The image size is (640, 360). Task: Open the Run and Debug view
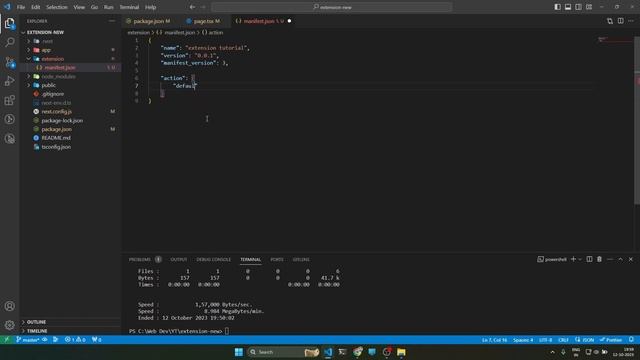coord(9,81)
